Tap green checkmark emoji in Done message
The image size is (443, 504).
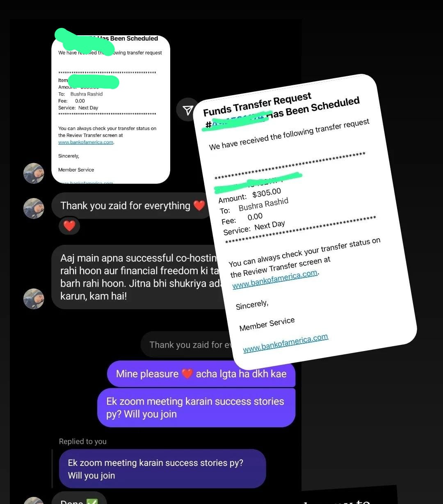tap(92, 501)
